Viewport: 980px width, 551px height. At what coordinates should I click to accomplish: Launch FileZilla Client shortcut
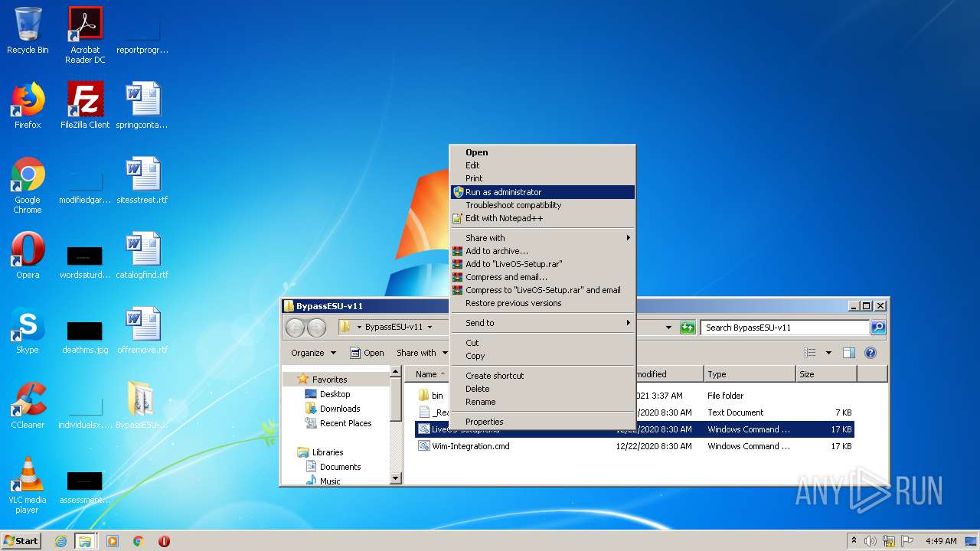85,106
